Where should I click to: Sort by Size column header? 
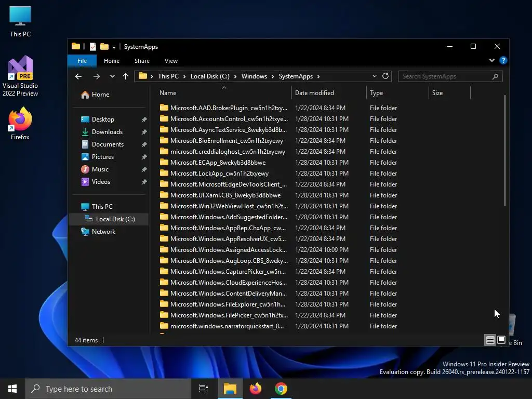click(449, 93)
